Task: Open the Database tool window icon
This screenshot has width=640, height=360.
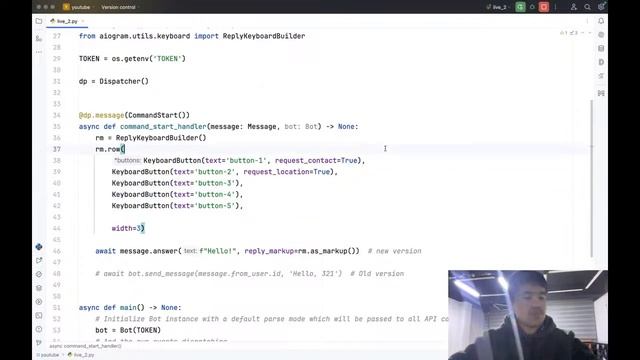Action: tap(601, 49)
